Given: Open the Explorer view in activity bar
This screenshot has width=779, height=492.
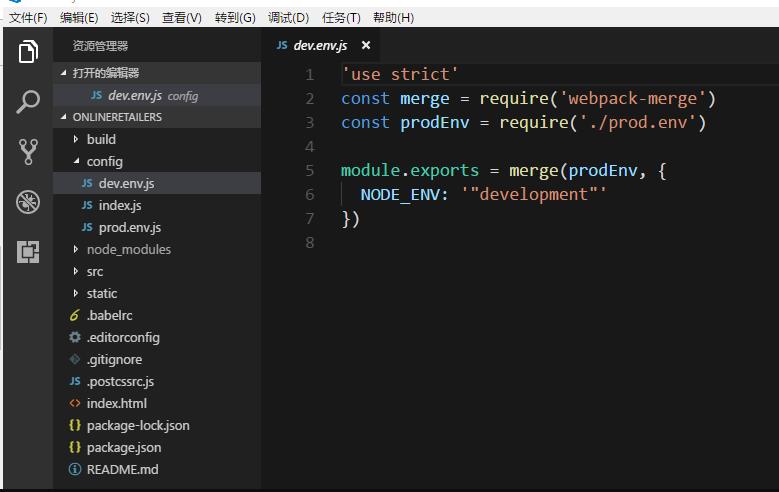Looking at the screenshot, I should 28,51.
